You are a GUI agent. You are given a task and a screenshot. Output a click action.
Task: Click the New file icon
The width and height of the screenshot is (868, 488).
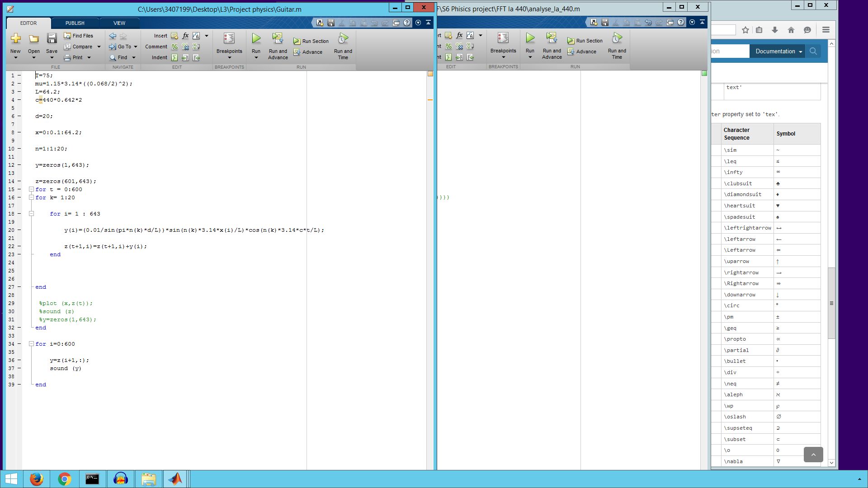click(x=15, y=39)
